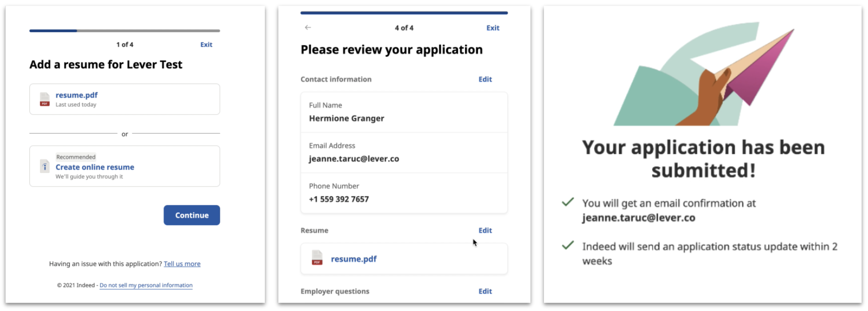Exit the application on the 1 of 4 step
This screenshot has height=311, width=868.
[206, 44]
